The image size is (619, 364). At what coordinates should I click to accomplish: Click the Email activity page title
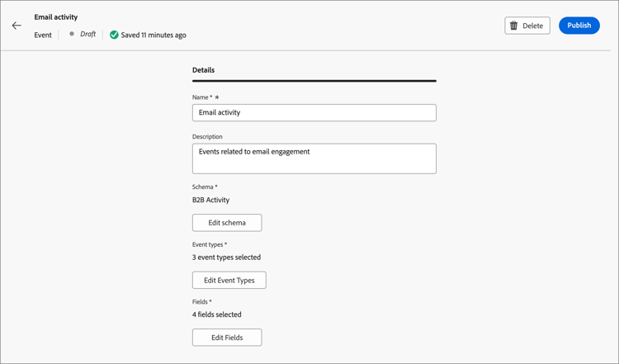tap(56, 17)
